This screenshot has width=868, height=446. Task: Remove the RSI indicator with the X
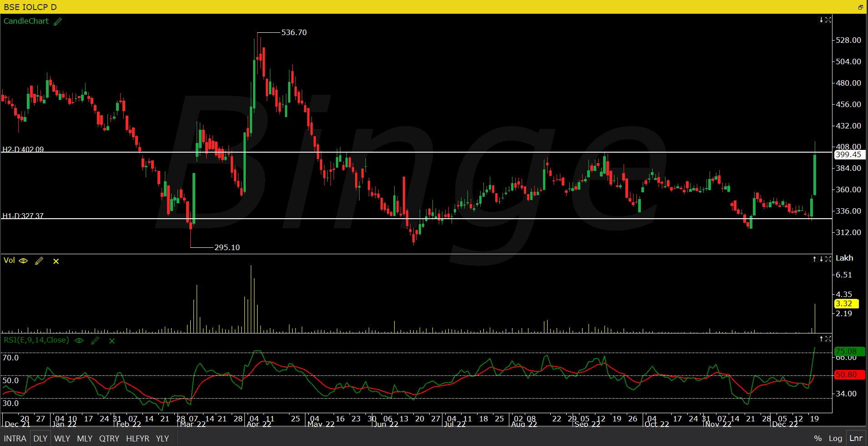pyautogui.click(x=112, y=341)
